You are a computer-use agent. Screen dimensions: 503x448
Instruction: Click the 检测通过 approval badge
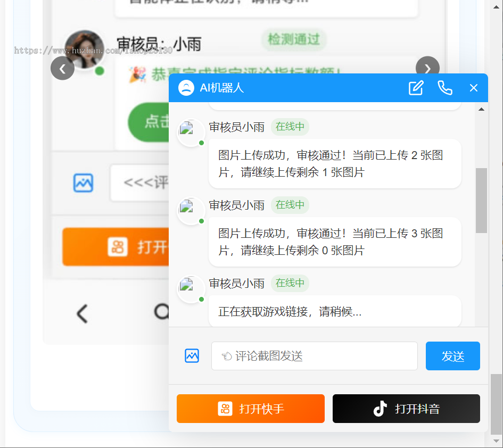294,40
